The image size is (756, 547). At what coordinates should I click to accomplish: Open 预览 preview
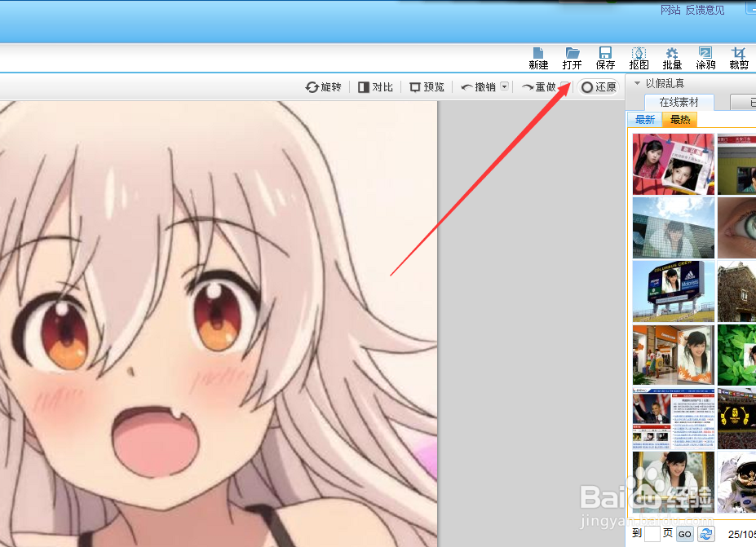click(x=427, y=87)
